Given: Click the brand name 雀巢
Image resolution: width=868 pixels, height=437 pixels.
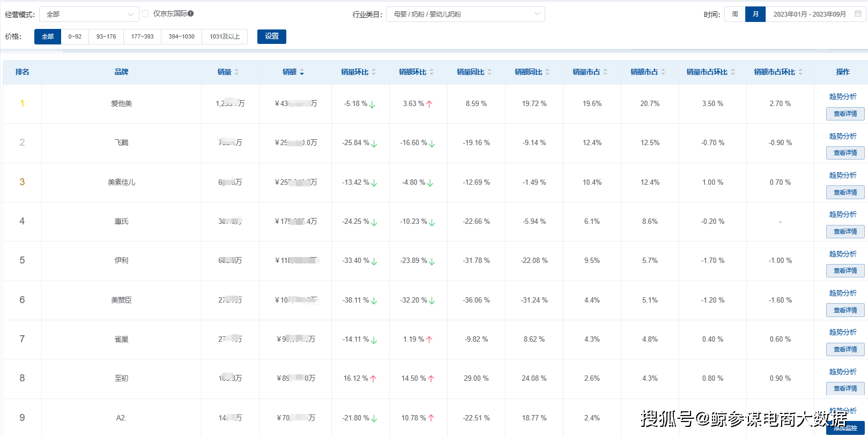Looking at the screenshot, I should 121,340.
